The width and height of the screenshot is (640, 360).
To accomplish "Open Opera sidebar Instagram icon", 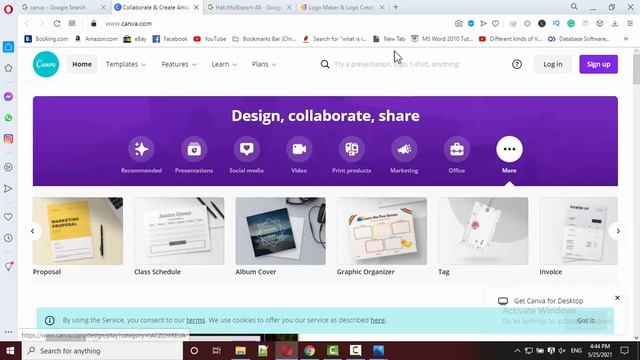I will coord(8,139).
